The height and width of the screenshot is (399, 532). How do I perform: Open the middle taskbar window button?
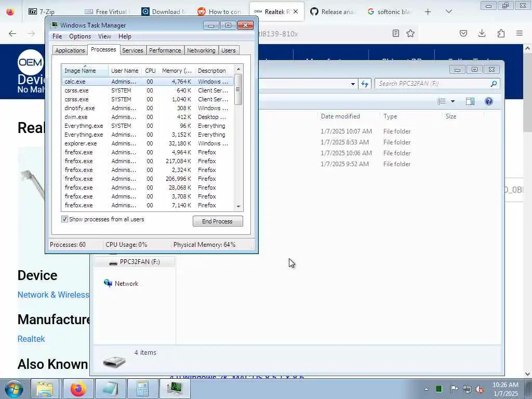(110, 389)
